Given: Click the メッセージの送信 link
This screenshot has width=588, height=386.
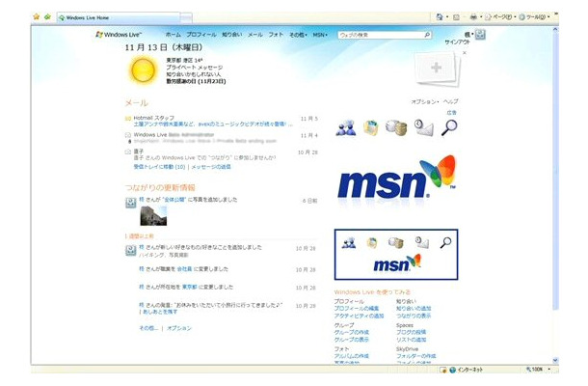Looking at the screenshot, I should point(211,167).
